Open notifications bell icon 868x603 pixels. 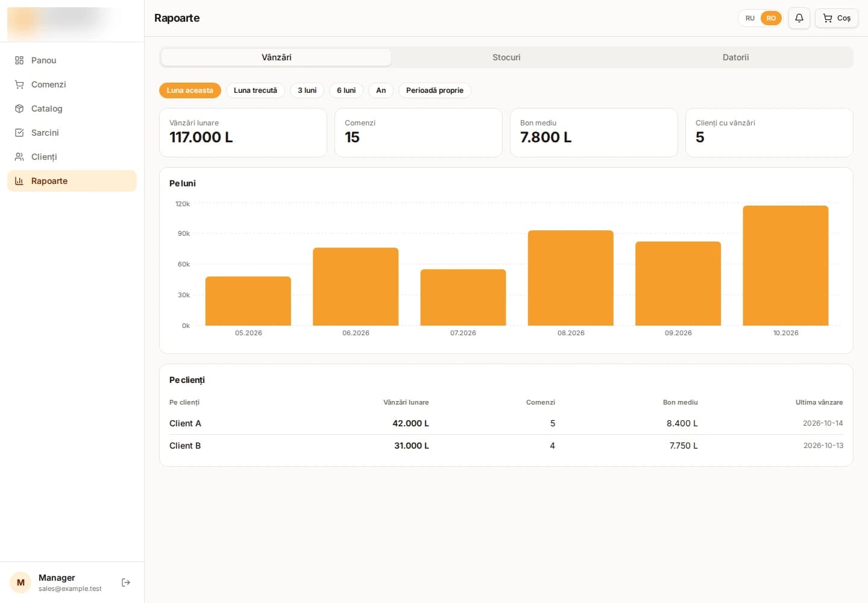[799, 18]
